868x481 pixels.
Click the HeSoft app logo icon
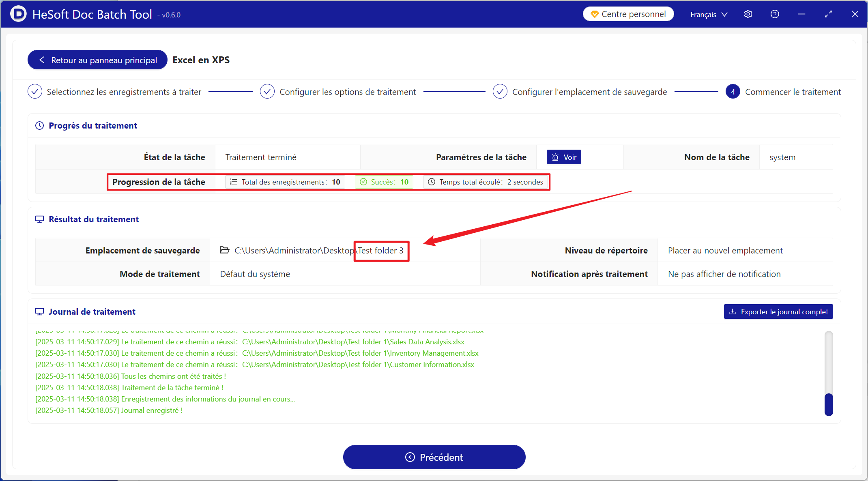coord(18,14)
